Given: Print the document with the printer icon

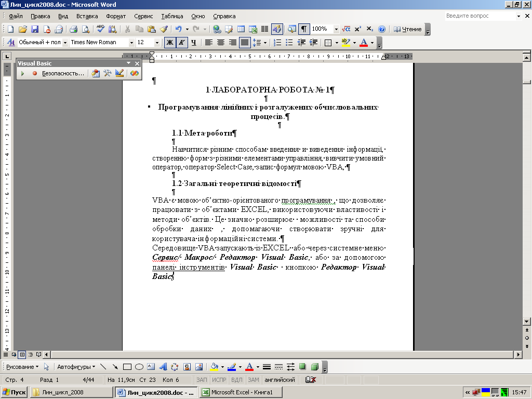Looking at the screenshot, I should (74, 30).
